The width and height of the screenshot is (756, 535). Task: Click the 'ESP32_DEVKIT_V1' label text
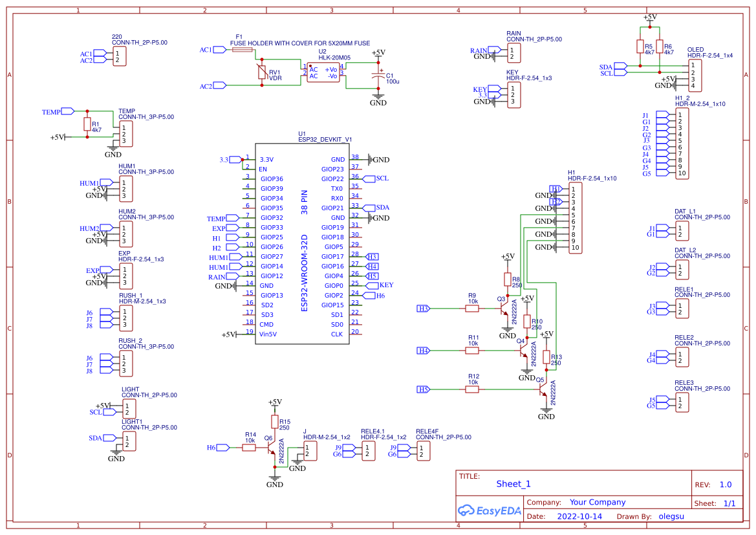(325, 140)
